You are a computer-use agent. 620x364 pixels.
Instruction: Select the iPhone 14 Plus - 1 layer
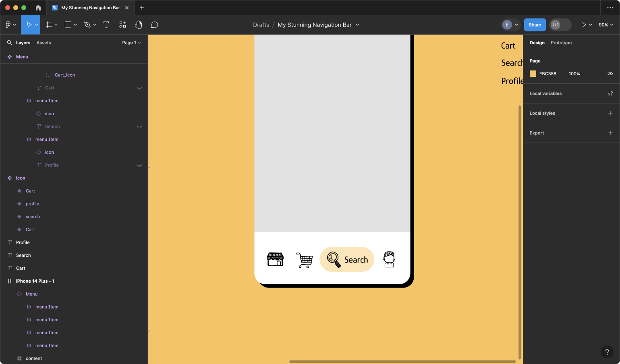[35, 281]
